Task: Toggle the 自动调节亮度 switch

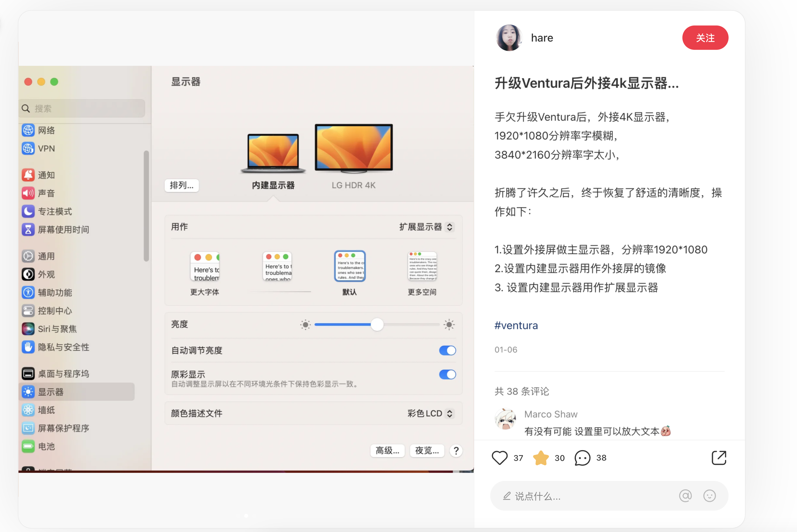Action: 447,350
